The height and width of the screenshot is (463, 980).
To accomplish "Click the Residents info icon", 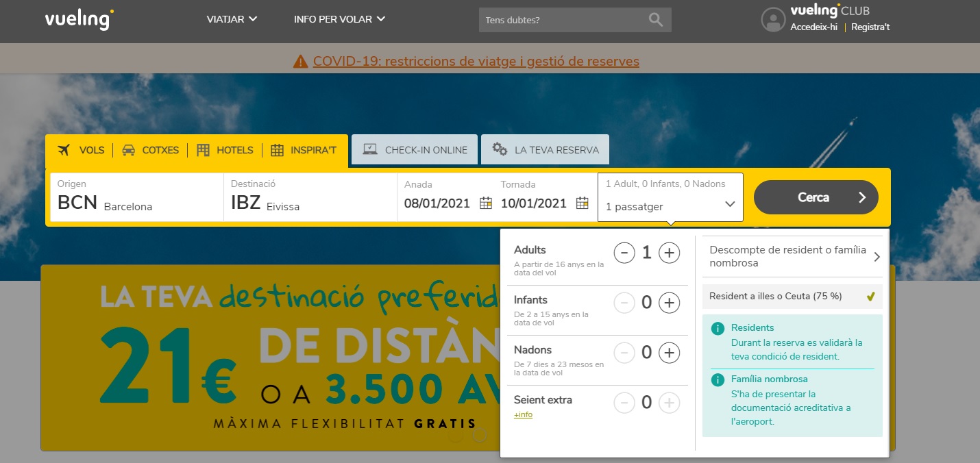I will click(718, 329).
